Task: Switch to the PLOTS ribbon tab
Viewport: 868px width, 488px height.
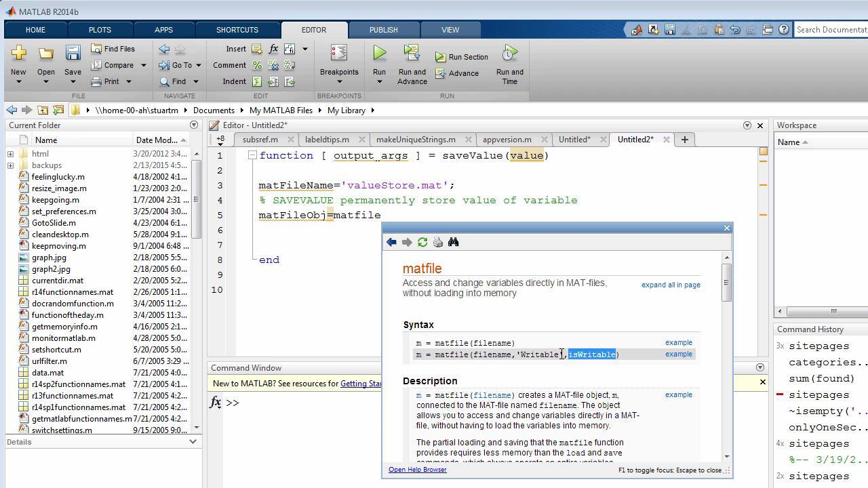Action: coord(100,30)
